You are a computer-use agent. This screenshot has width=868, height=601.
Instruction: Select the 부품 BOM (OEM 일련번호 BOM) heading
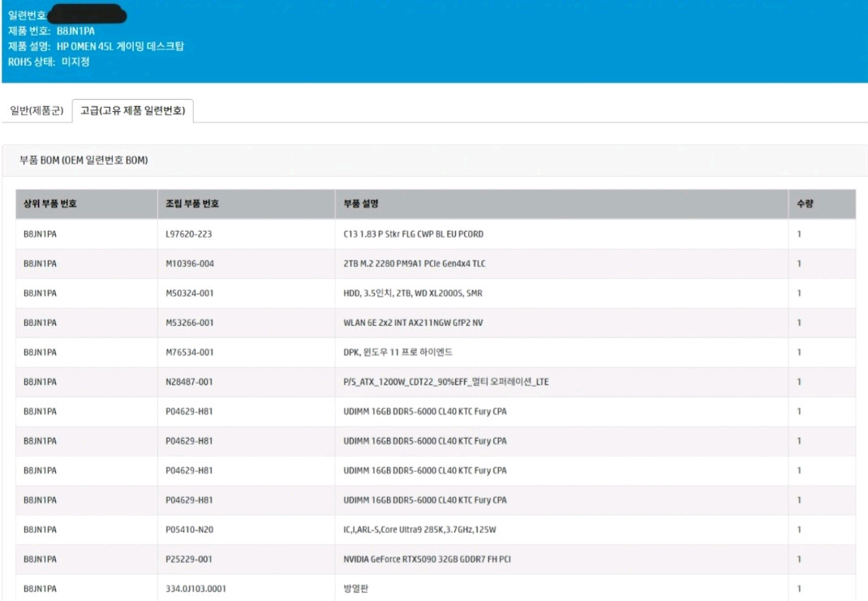pyautogui.click(x=84, y=161)
